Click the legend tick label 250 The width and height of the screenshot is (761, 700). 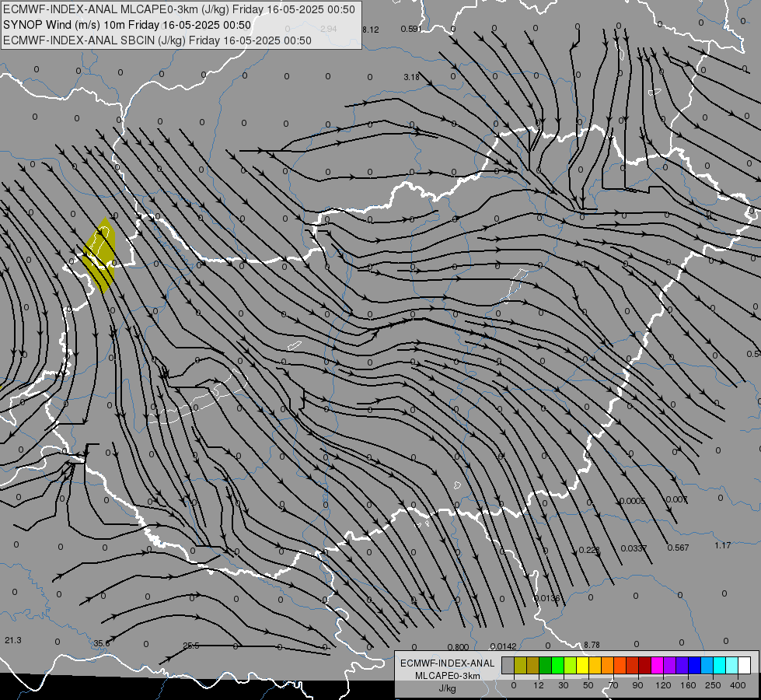pyautogui.click(x=713, y=685)
